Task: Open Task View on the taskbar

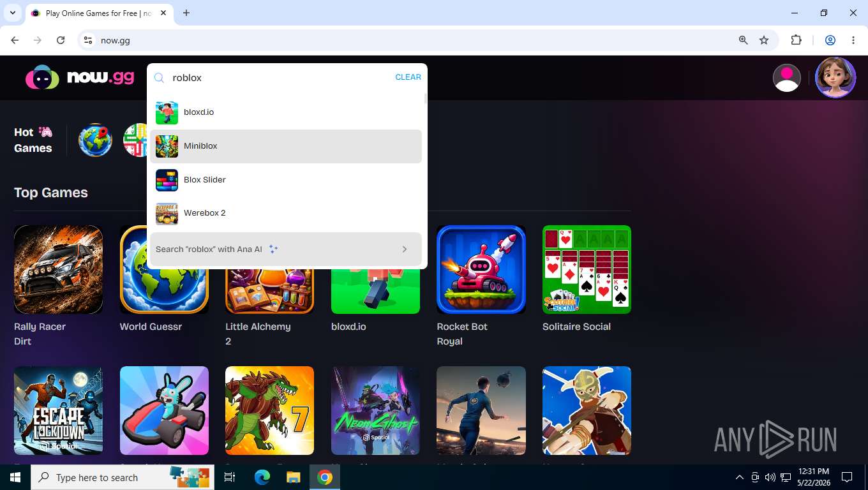Action: click(x=230, y=477)
